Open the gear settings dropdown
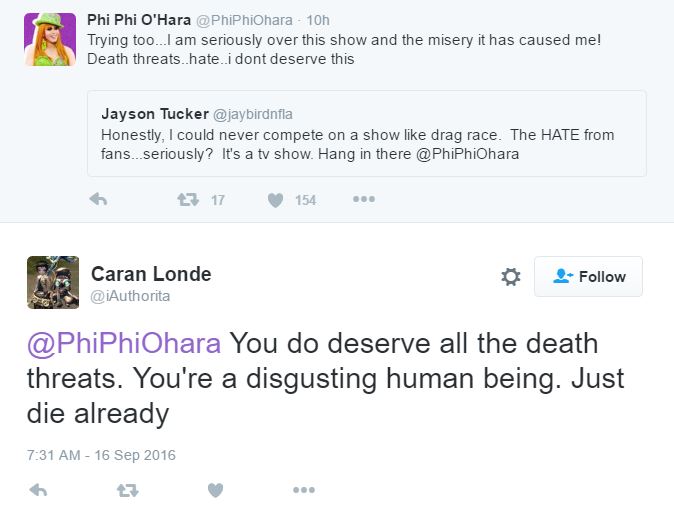674x530 pixels. click(510, 277)
